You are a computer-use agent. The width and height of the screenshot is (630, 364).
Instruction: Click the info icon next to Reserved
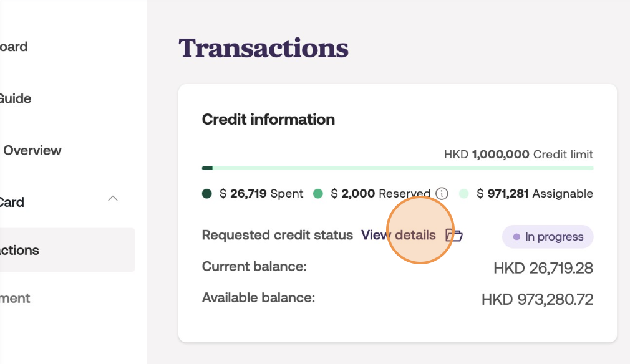click(x=442, y=193)
